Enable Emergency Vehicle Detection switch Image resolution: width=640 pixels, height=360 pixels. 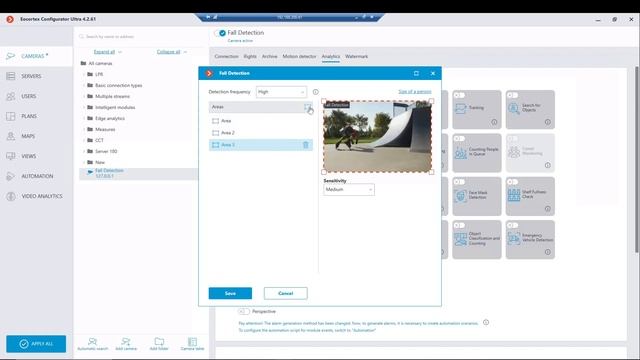pyautogui.click(x=512, y=225)
